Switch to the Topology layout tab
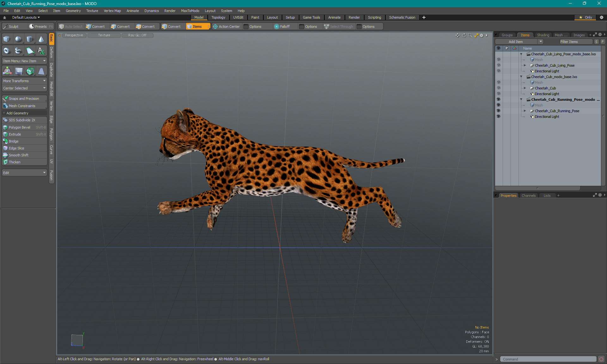Viewport: 607px width, 364px height. point(218,17)
